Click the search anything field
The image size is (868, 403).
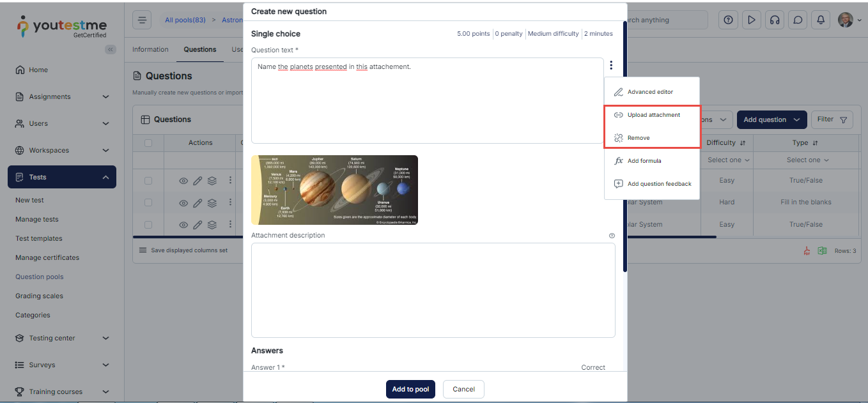[667, 20]
